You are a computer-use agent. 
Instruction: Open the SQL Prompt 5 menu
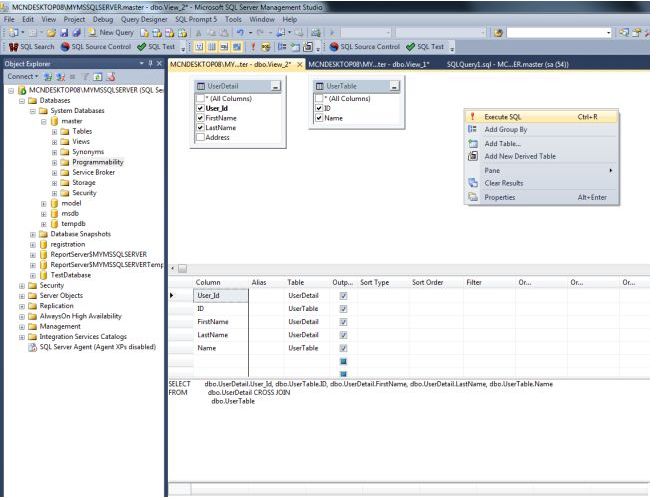point(196,19)
